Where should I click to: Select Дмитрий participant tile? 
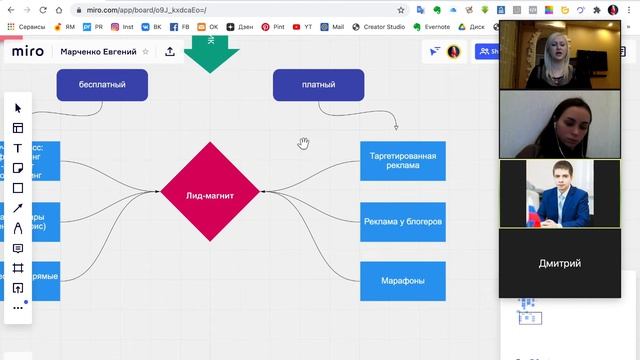[560, 263]
